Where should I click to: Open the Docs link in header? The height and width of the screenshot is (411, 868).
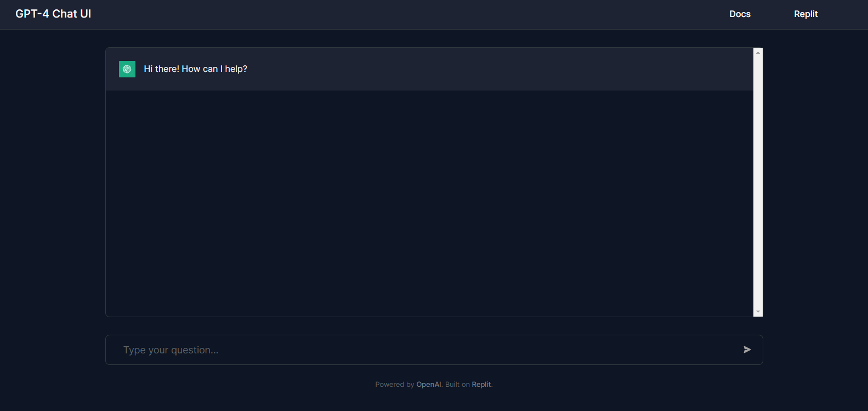coord(740,14)
